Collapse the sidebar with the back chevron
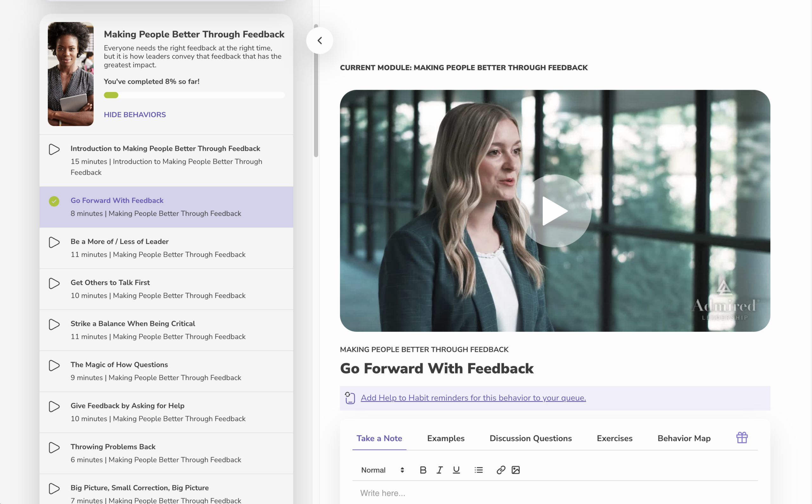The height and width of the screenshot is (504, 812). point(319,41)
